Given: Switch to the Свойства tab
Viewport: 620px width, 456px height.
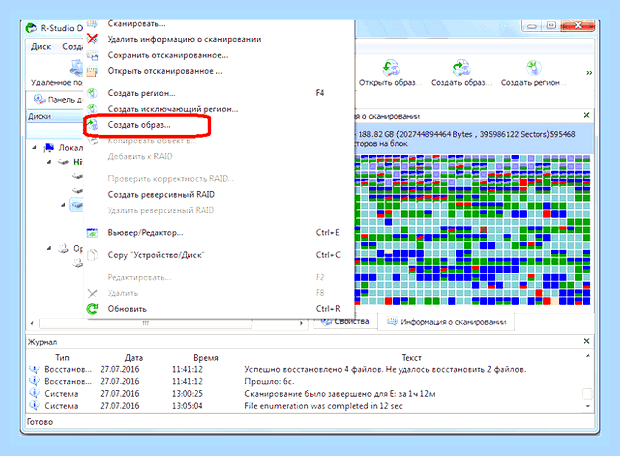Looking at the screenshot, I should [x=346, y=322].
